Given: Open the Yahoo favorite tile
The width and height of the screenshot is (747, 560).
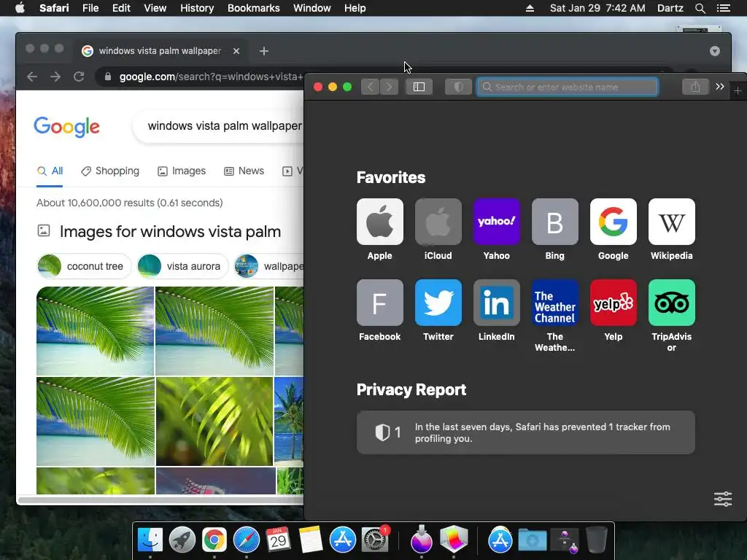Looking at the screenshot, I should click(496, 222).
